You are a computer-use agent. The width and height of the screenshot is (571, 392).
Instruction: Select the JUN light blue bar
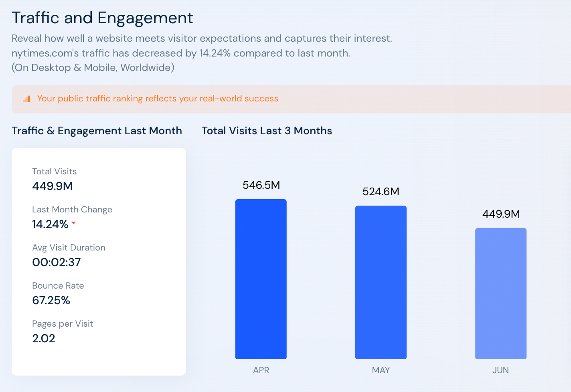coord(500,293)
